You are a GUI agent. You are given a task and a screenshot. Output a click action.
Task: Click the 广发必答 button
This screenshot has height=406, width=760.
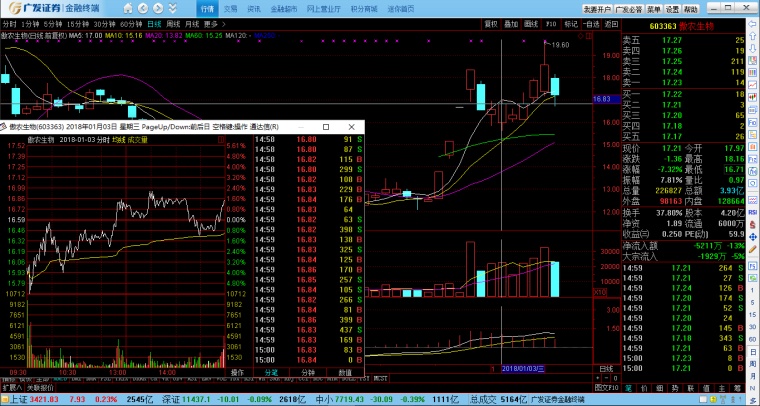point(629,9)
